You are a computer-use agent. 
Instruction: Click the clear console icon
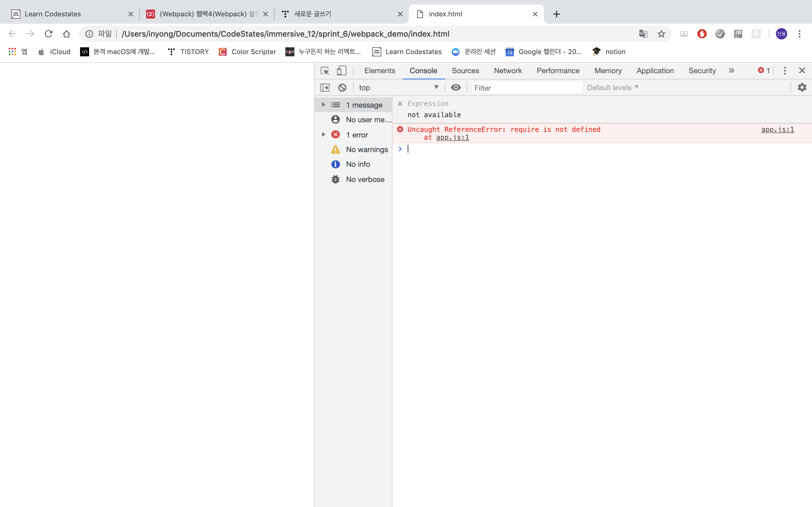tap(342, 88)
